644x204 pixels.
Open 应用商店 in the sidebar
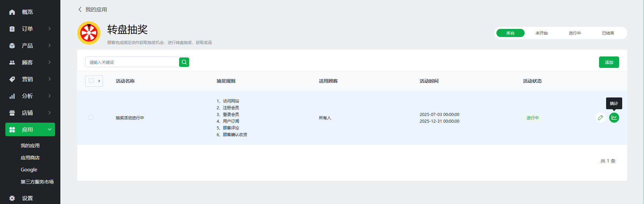tap(30, 158)
